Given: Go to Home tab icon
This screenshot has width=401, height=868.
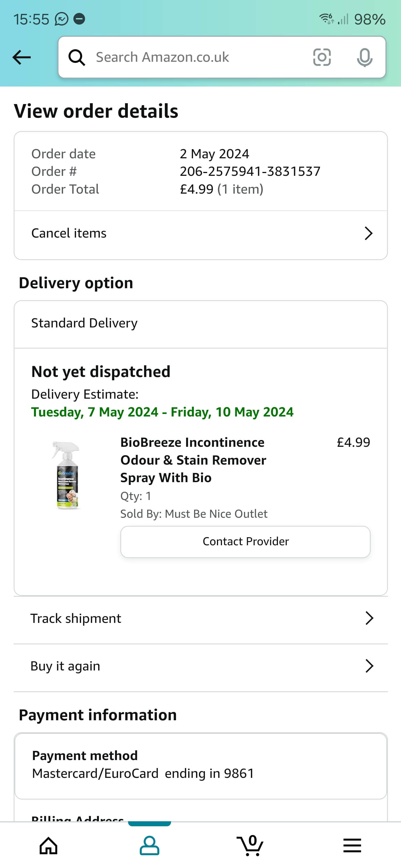Looking at the screenshot, I should pyautogui.click(x=48, y=846).
